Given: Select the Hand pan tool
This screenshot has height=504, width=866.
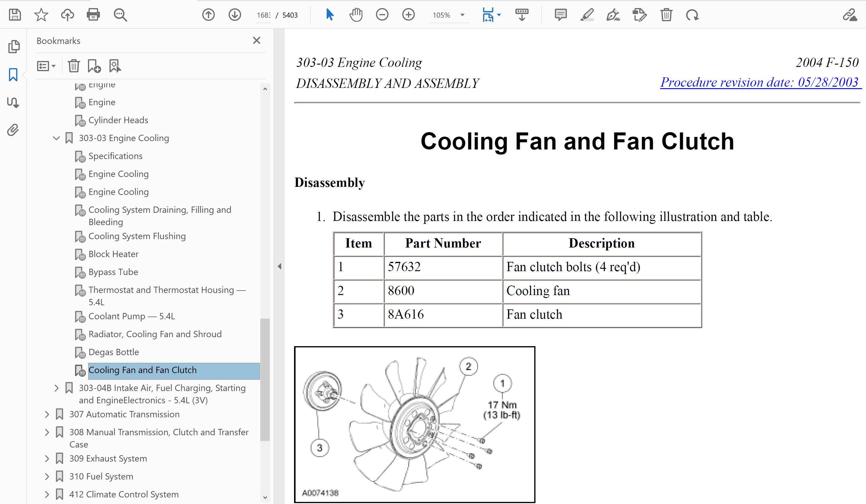Looking at the screenshot, I should pos(356,15).
